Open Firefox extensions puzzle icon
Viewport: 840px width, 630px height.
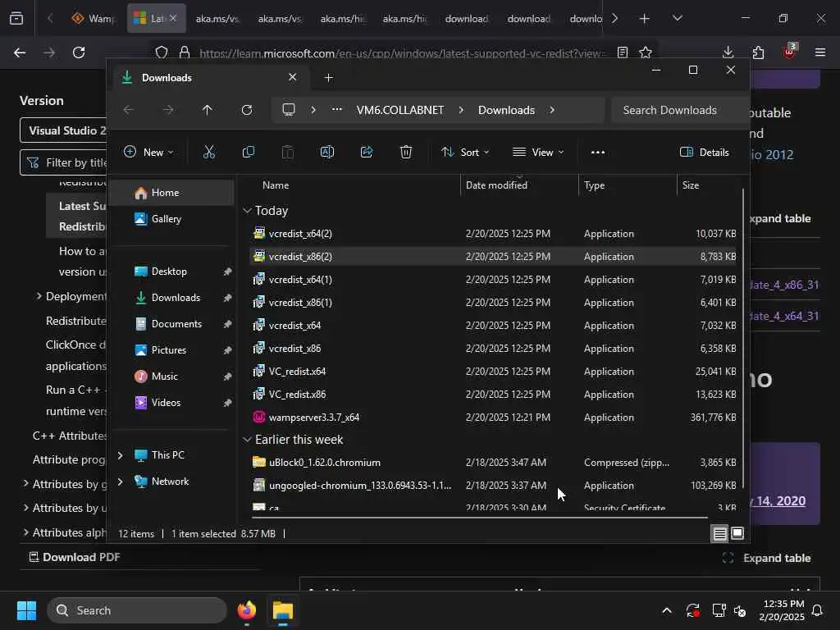[x=758, y=52]
